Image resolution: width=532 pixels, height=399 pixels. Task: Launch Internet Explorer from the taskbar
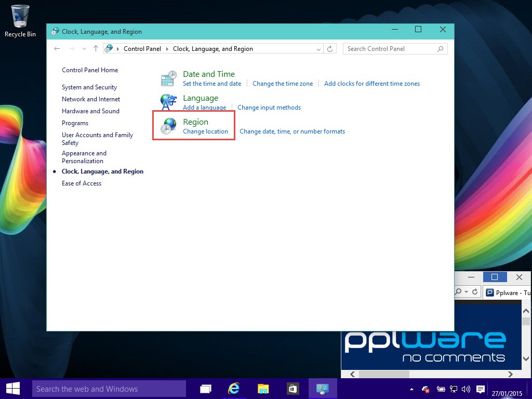coord(234,389)
